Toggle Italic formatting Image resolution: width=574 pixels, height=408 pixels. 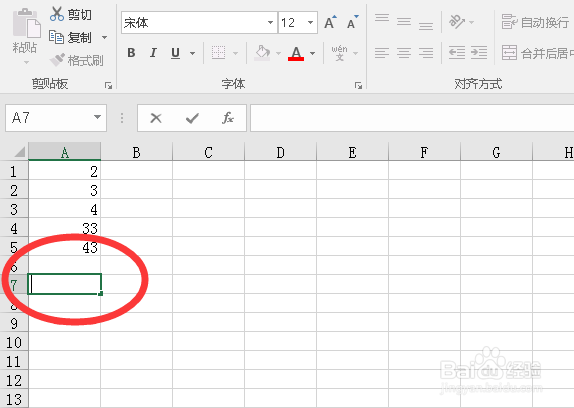(x=153, y=53)
